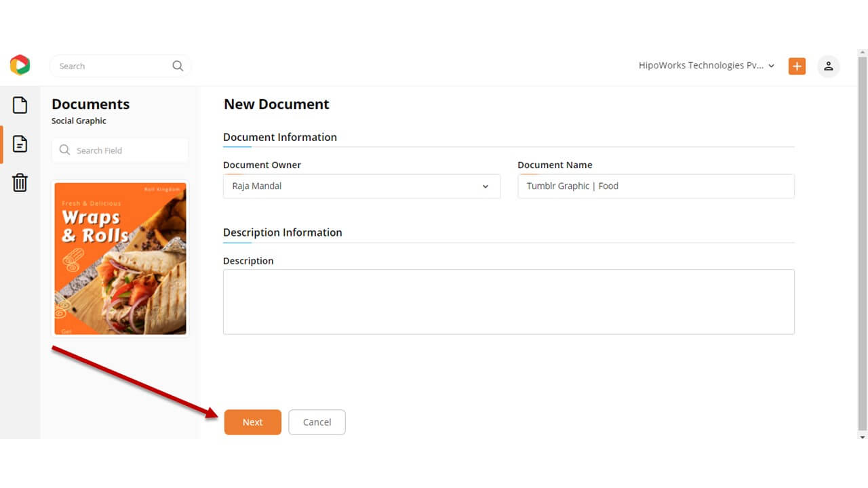The width and height of the screenshot is (868, 488).
Task: Click the orange plus create button
Action: tap(797, 66)
